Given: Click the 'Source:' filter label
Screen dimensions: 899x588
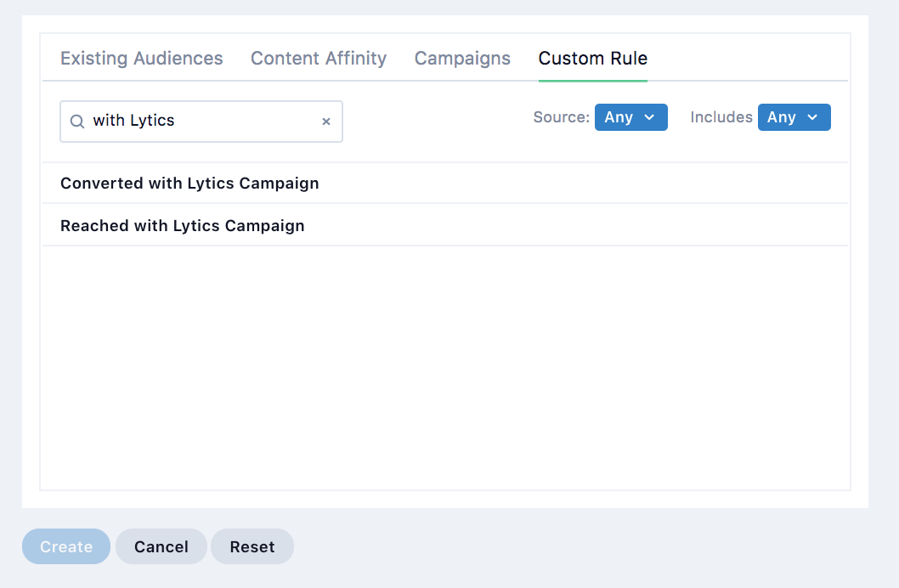Looking at the screenshot, I should pyautogui.click(x=561, y=117).
